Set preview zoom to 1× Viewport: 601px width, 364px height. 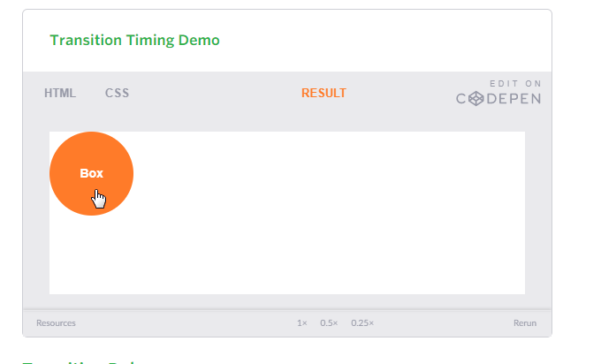coord(302,323)
